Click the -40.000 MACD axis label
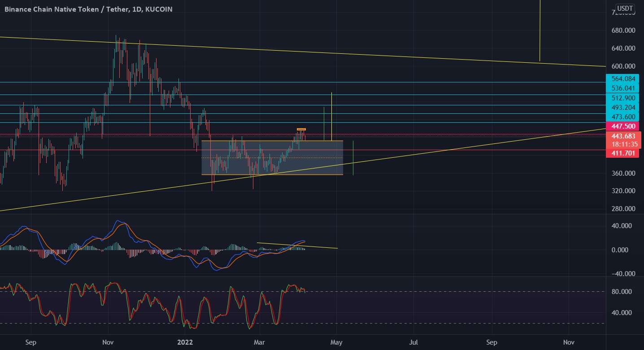The image size is (644, 350). (x=622, y=274)
